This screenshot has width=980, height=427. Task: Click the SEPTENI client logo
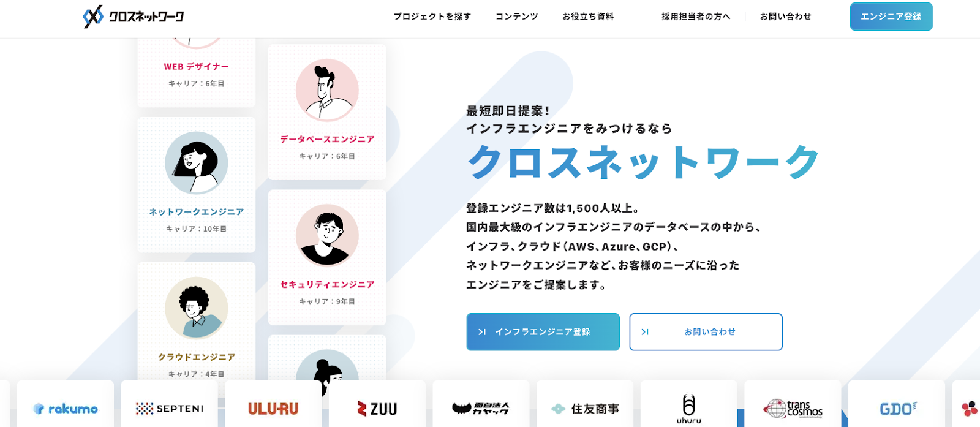pos(170,409)
